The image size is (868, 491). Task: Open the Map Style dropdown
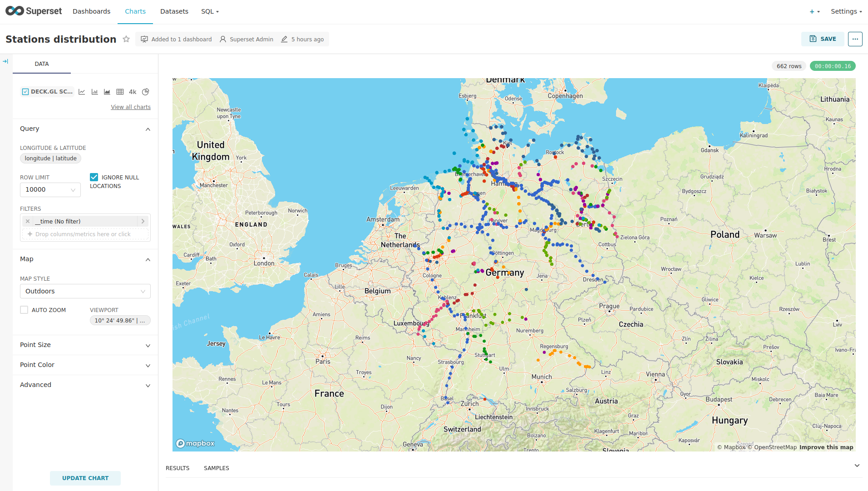click(x=85, y=291)
